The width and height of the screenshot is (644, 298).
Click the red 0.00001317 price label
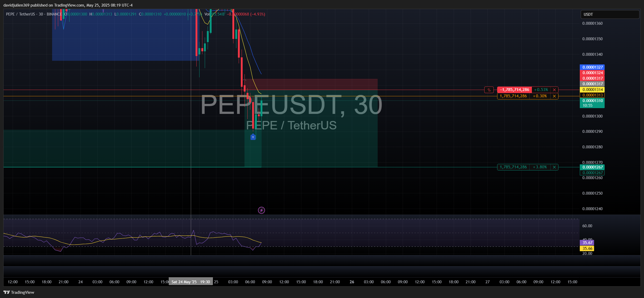click(x=592, y=78)
